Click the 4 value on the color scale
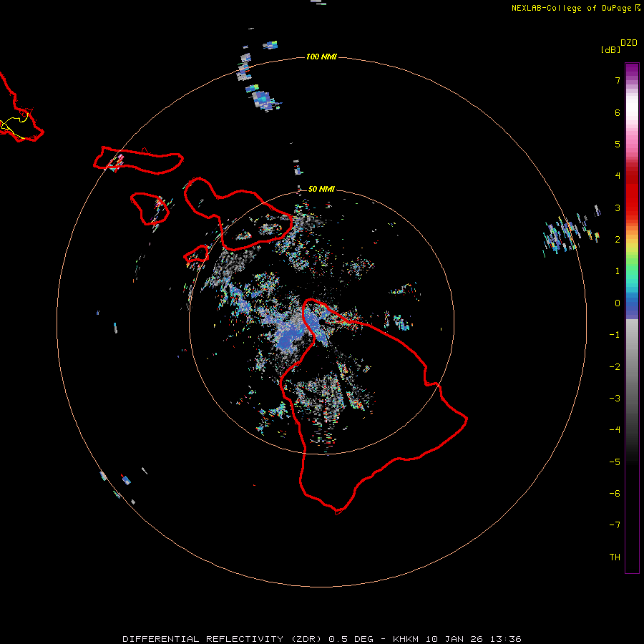644x644 pixels. [x=618, y=176]
